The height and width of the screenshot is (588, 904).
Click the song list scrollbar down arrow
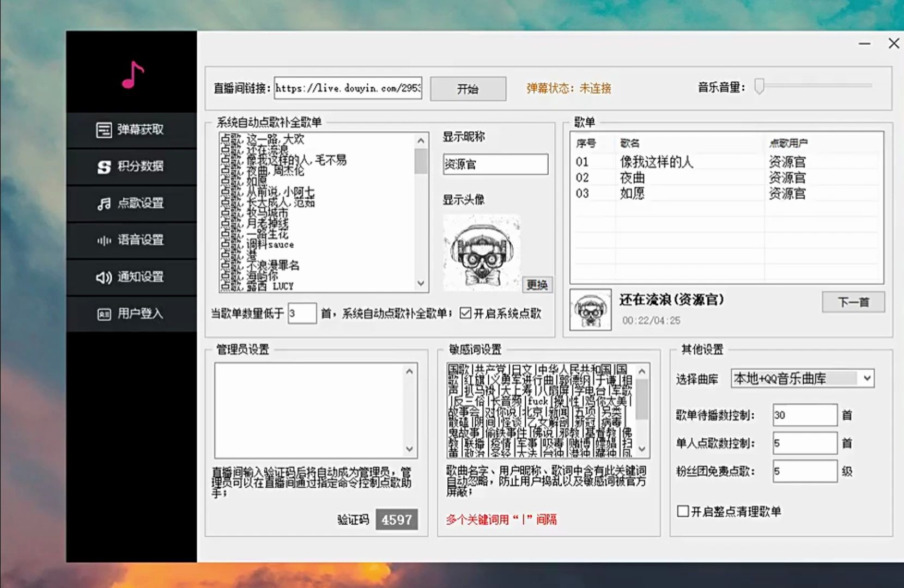tap(420, 283)
